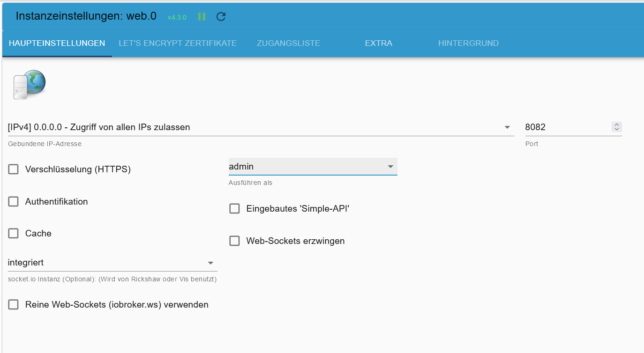This screenshot has width=644, height=353.
Task: Expand the Ausführen als admin dropdown
Action: [x=313, y=167]
